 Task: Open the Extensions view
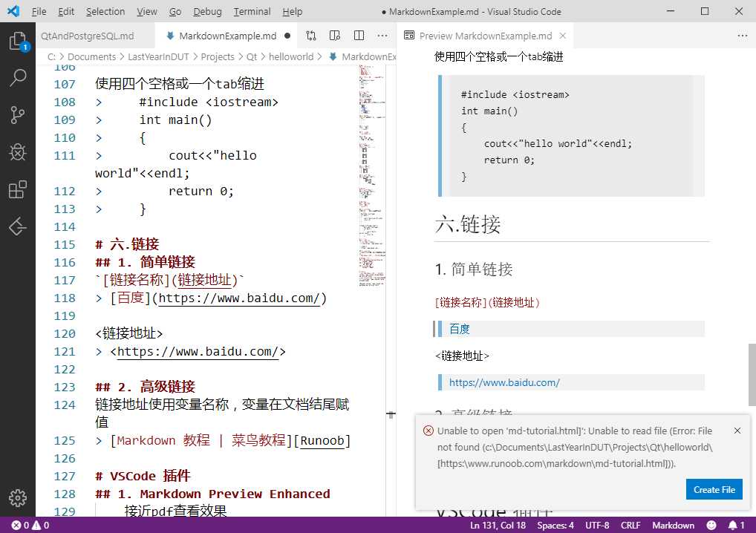[18, 189]
